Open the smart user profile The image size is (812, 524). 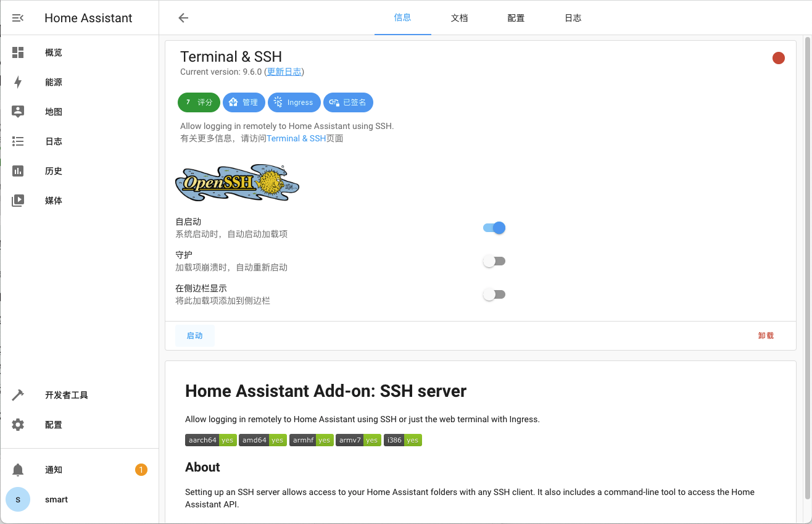56,499
